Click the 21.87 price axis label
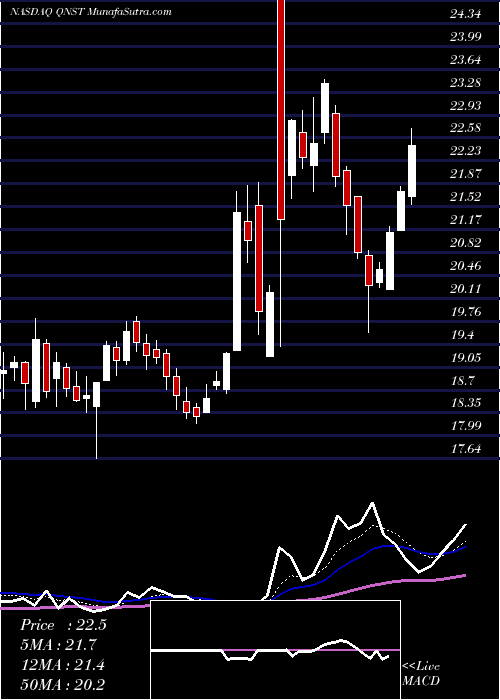The height and width of the screenshot is (700, 500). point(466,175)
